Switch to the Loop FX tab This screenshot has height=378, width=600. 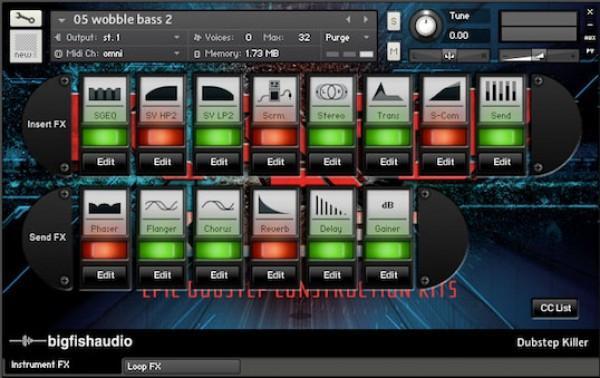181,366
